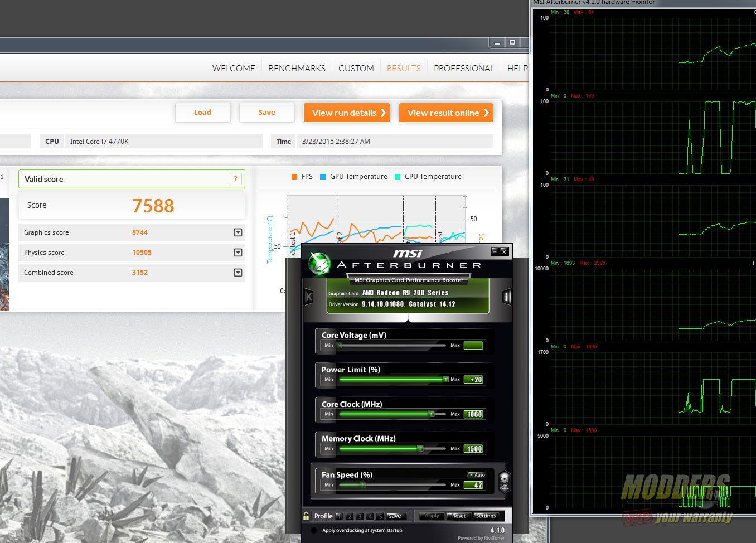Click the Core Voltage slider track
The height and width of the screenshot is (543, 756).
(x=392, y=346)
